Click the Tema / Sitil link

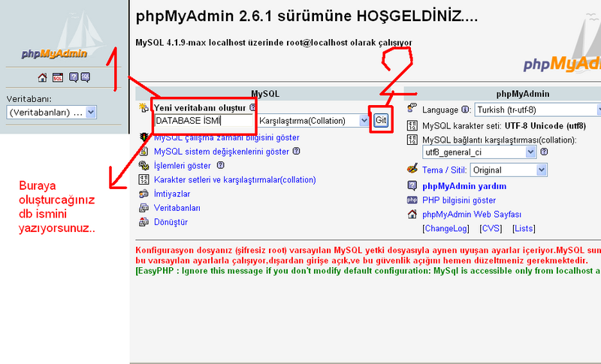coord(445,170)
